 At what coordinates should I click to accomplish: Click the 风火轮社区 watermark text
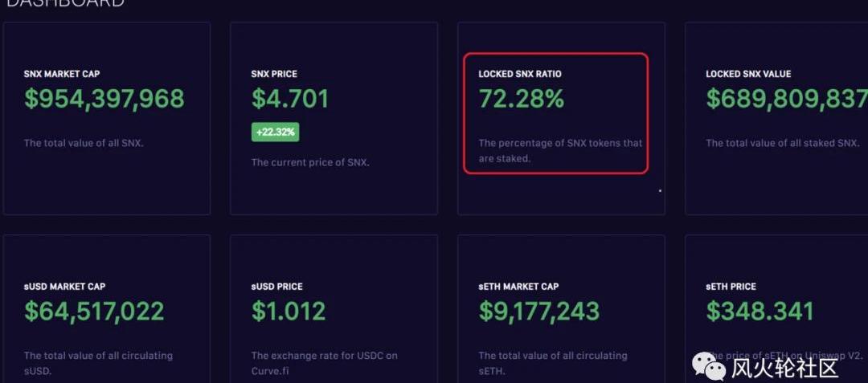click(784, 368)
